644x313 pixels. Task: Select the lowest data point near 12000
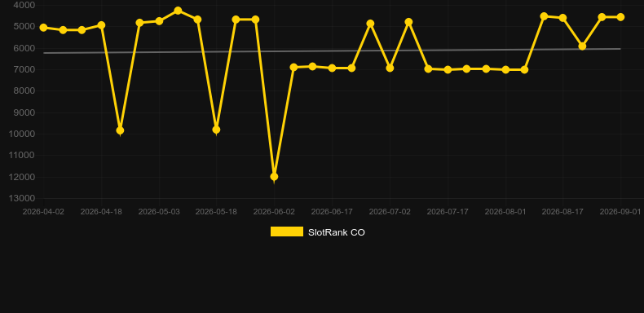274,177
